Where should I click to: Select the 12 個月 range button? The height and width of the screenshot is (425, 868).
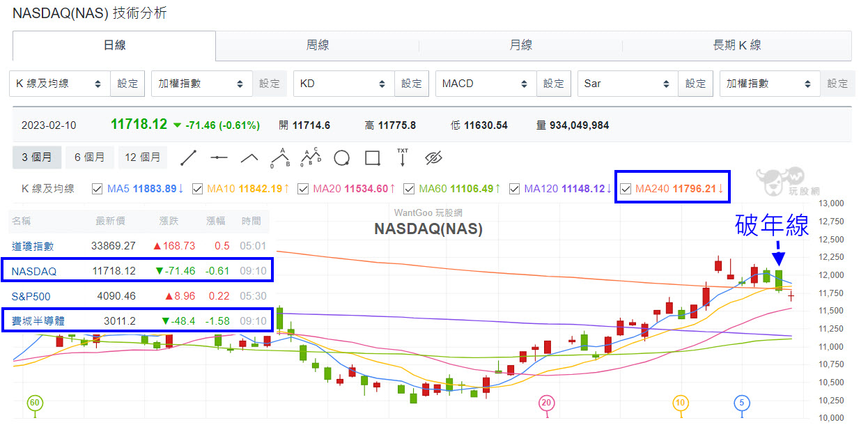142,157
